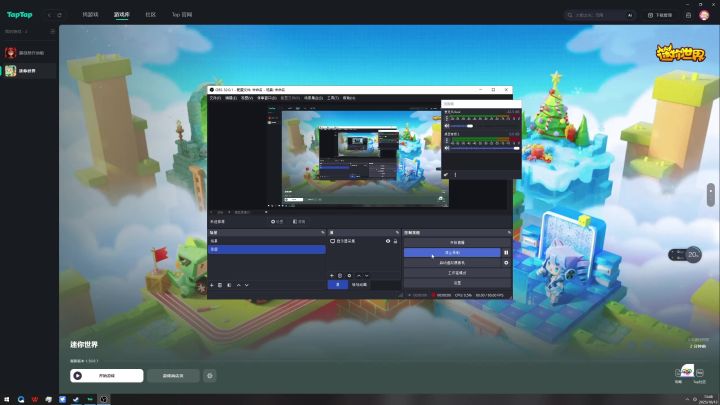This screenshot has height=405, width=720.
Task: Switch to the game library tab
Action: click(x=122, y=15)
